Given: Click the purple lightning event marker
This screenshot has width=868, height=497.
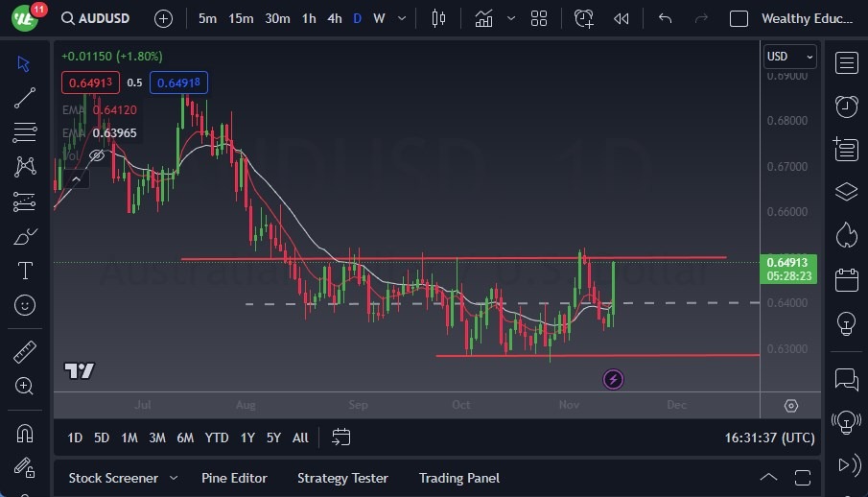Looking at the screenshot, I should click(614, 380).
